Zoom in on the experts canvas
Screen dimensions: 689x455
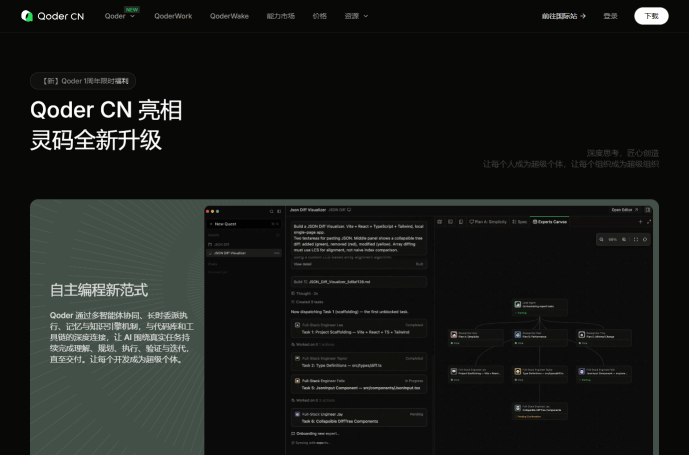(624, 240)
